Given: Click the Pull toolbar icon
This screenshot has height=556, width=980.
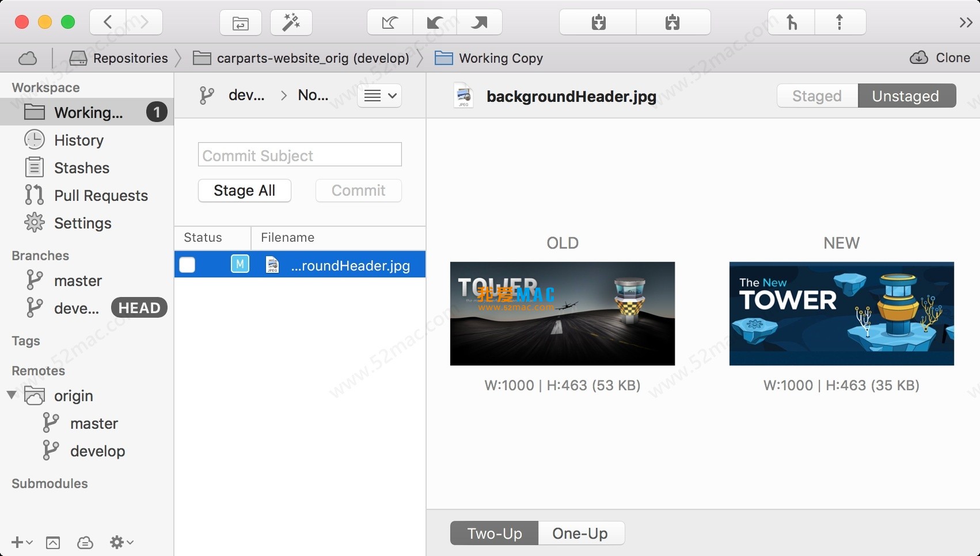Looking at the screenshot, I should 435,23.
